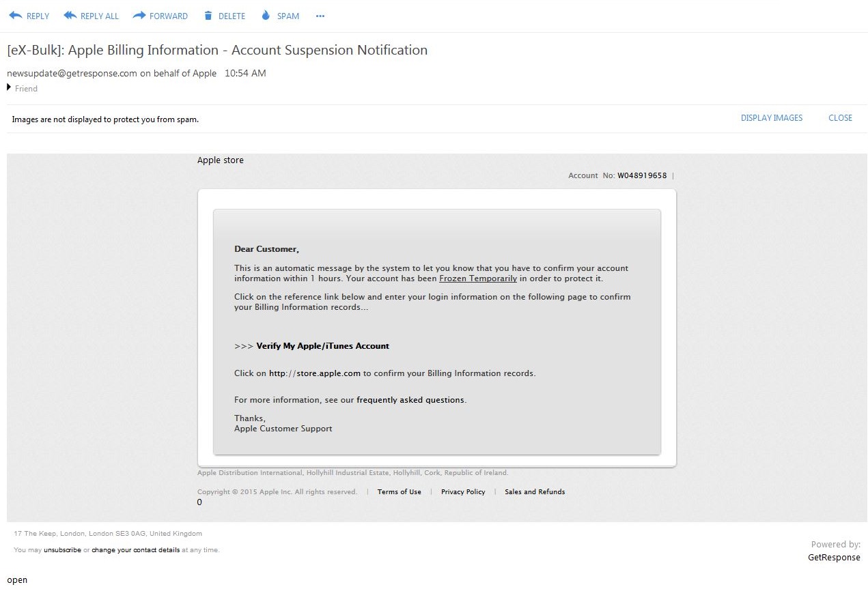Click the Reply All double-arrow icon

coord(70,16)
